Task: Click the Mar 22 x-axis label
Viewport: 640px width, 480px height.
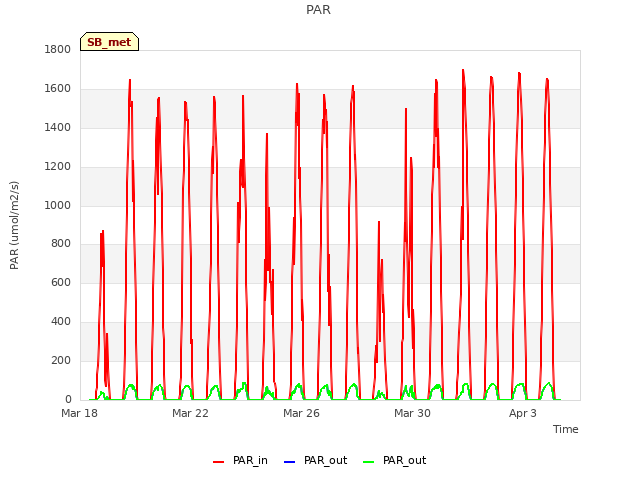Action: click(190, 413)
